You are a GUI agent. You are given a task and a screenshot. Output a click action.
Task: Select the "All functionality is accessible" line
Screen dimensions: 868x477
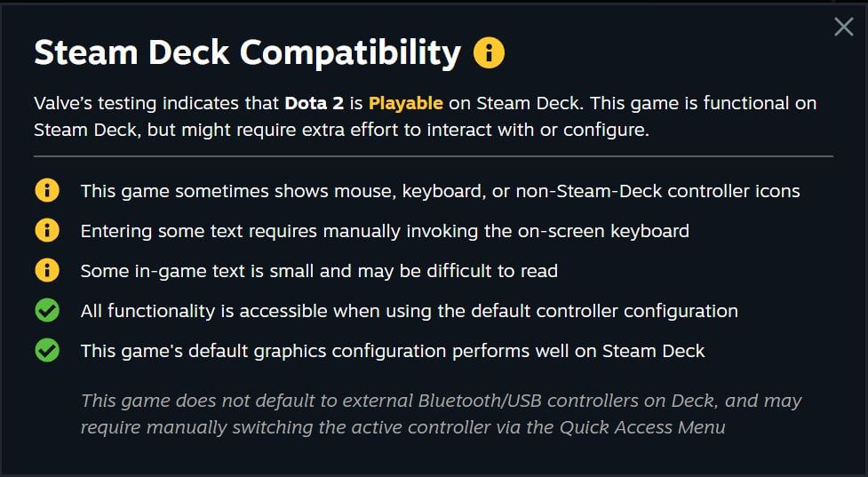pyautogui.click(x=409, y=311)
